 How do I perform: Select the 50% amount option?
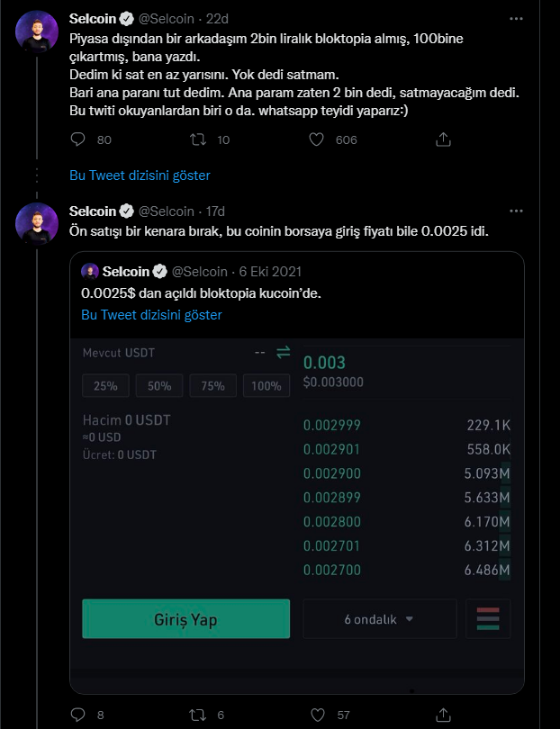[x=159, y=386]
